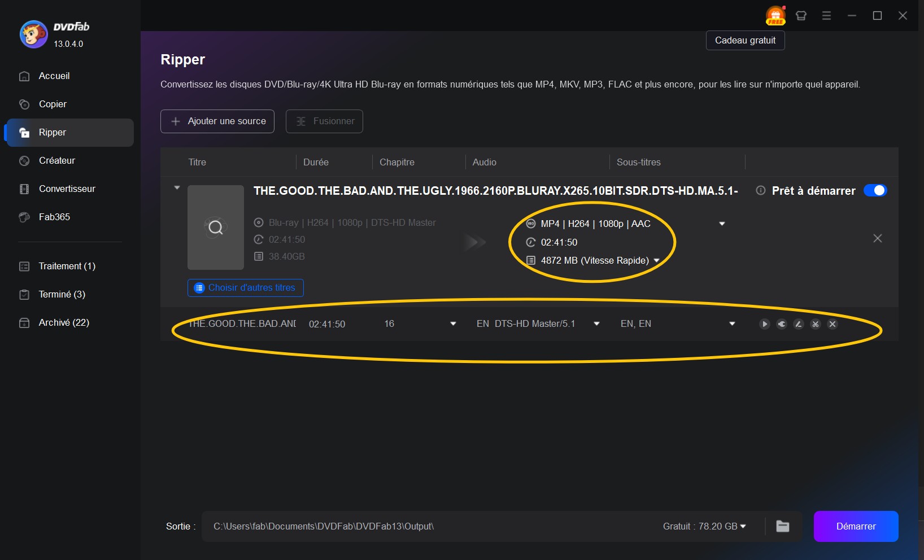This screenshot has width=924, height=560.
Task: Click the Titre column header
Action: coord(197,163)
